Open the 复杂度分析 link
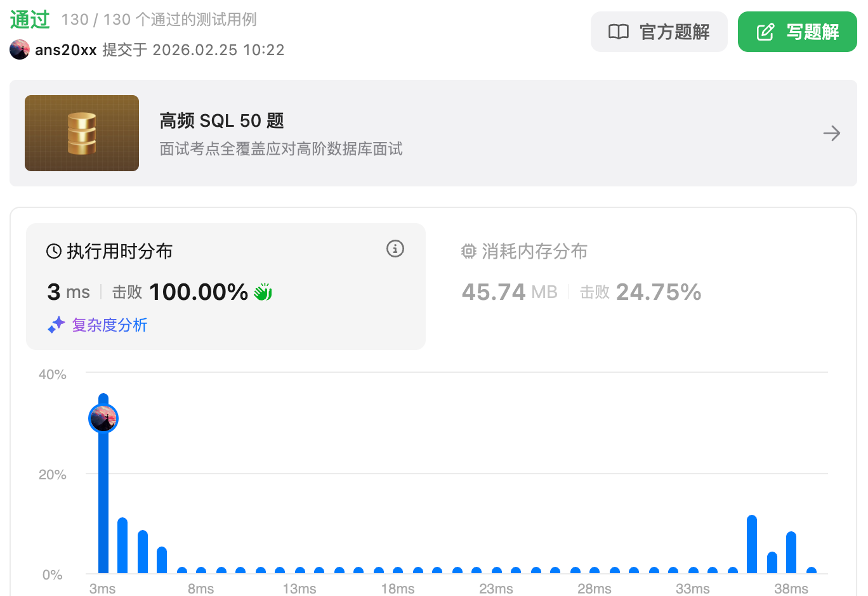 point(109,325)
